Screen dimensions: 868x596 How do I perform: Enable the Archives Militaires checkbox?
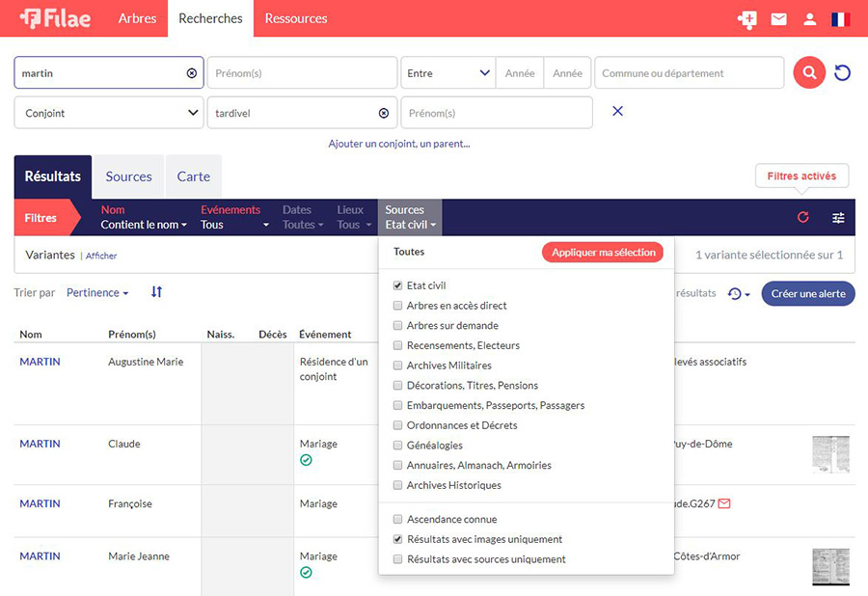point(398,366)
